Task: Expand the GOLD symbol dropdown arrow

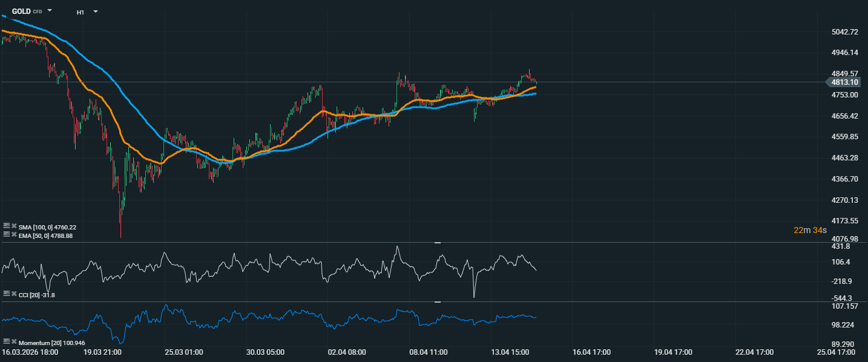Action: 50,11
